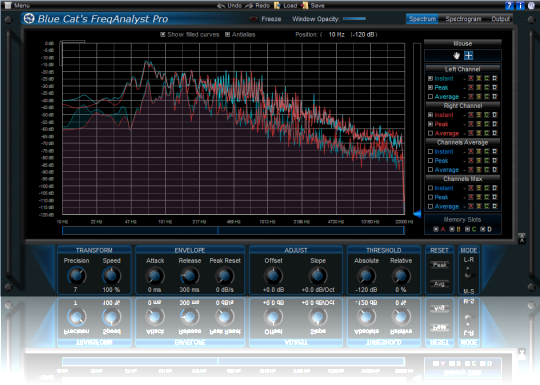Screen dimensions: 540x385
Task: Enable Channels Average Peak curve checkbox
Action: click(430, 160)
